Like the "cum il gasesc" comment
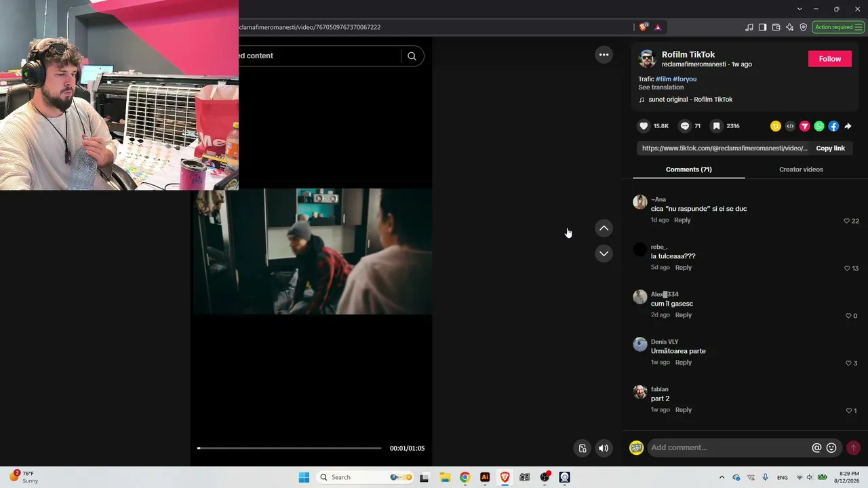This screenshot has height=488, width=868. tap(848, 316)
